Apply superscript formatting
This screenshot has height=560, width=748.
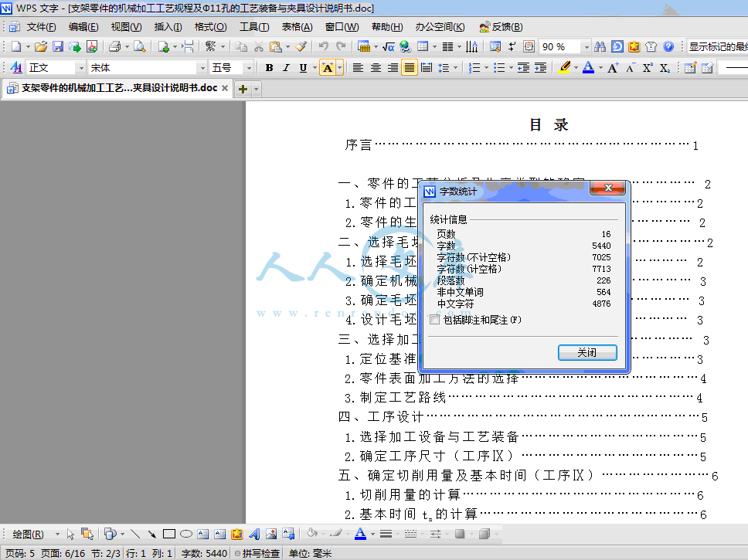click(648, 68)
